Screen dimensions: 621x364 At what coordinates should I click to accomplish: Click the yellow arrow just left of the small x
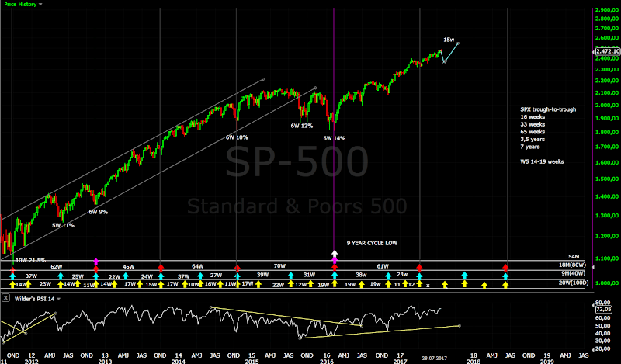pyautogui.click(x=419, y=284)
